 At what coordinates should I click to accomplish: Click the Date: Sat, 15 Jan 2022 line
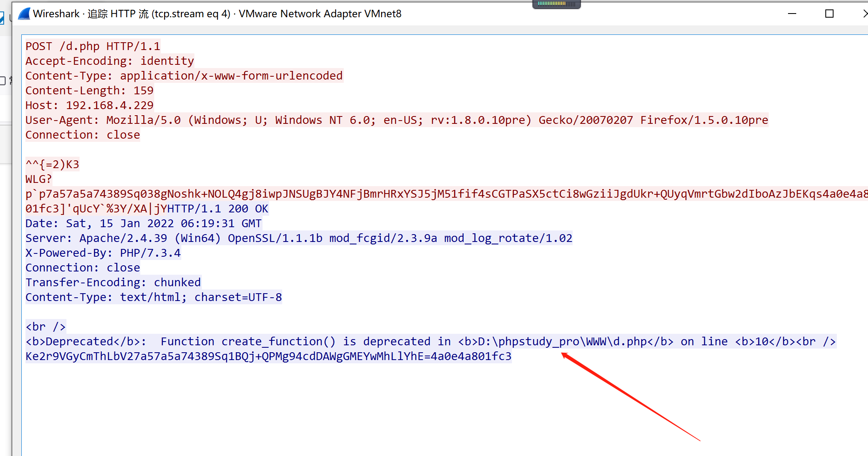(143, 223)
